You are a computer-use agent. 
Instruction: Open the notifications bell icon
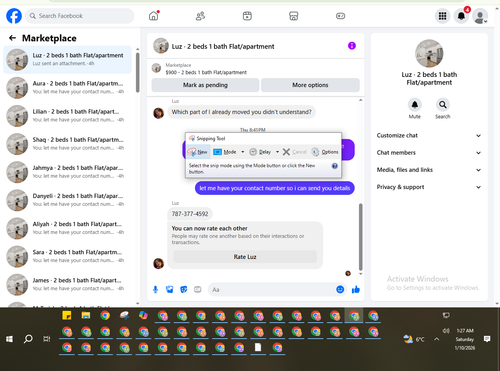pos(461,16)
